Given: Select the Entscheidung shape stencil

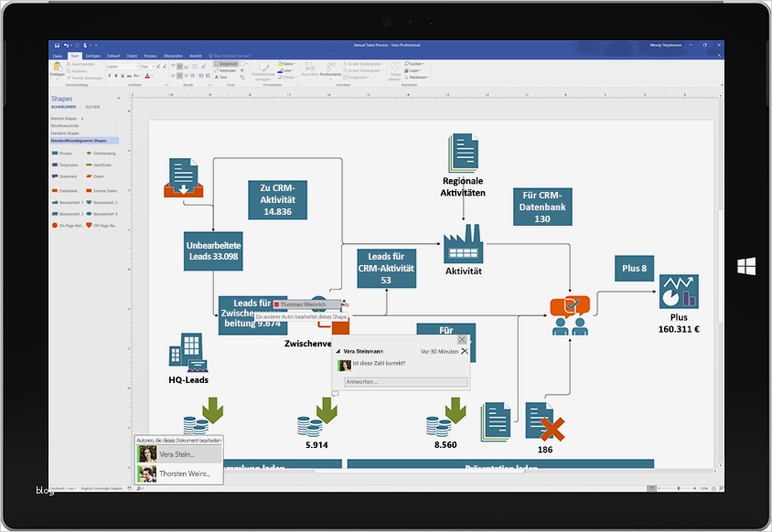Looking at the screenshot, I should click(104, 152).
